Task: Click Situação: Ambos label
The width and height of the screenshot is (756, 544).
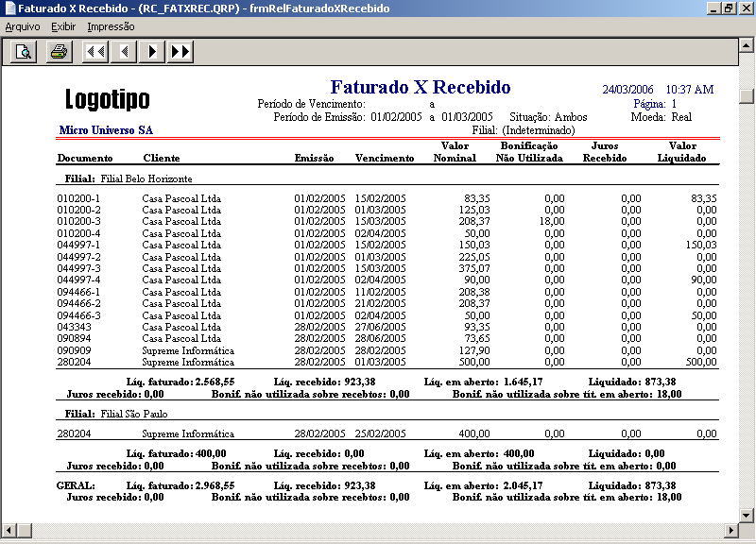Action: 548,117
